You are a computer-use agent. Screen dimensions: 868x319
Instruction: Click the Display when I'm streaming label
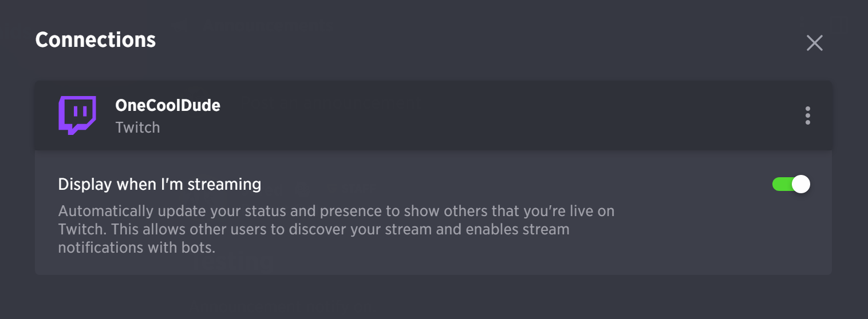(160, 184)
